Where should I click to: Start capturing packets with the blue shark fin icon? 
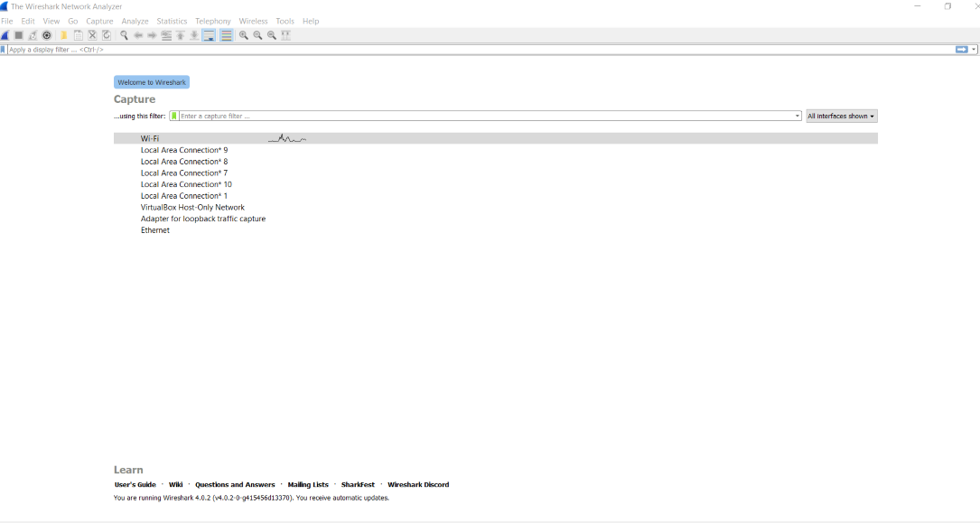[x=5, y=35]
